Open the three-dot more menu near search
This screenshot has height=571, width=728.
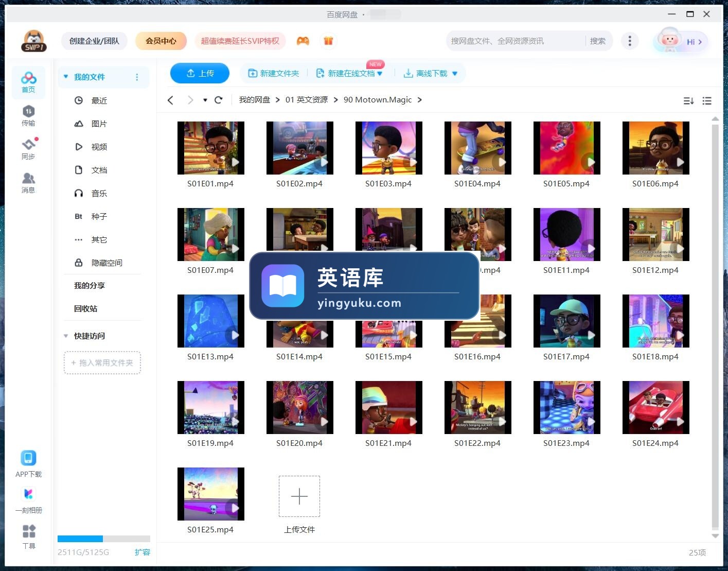click(x=630, y=41)
